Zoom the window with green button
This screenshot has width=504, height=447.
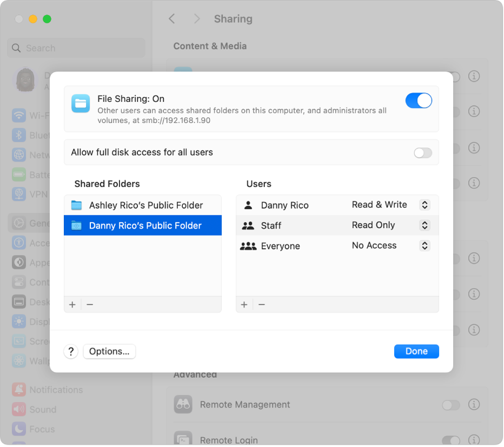[x=47, y=19]
